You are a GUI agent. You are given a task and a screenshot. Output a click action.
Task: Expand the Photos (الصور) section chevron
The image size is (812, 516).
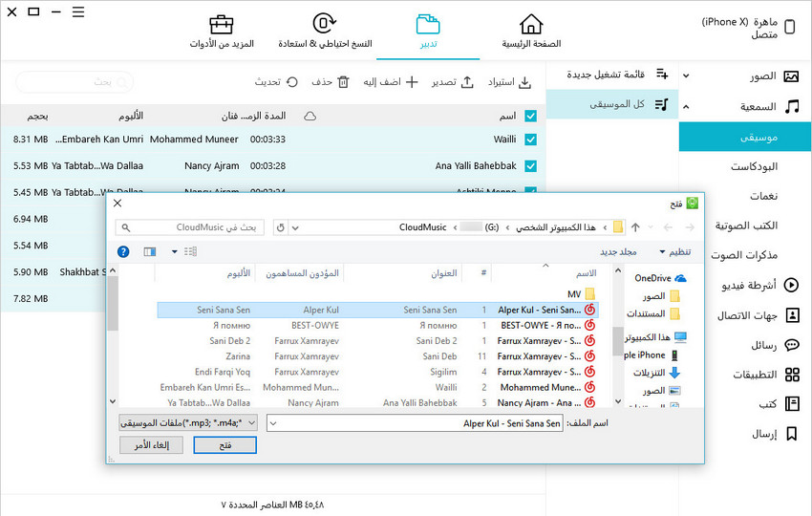(x=686, y=76)
